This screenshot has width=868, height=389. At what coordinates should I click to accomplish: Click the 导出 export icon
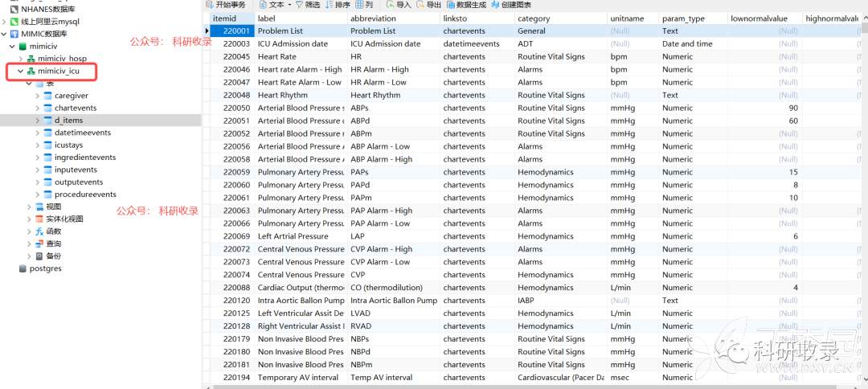(x=420, y=5)
